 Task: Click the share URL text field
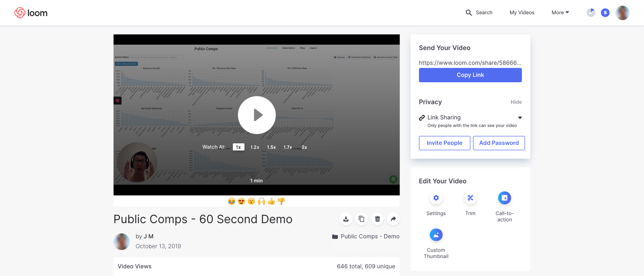(470, 63)
